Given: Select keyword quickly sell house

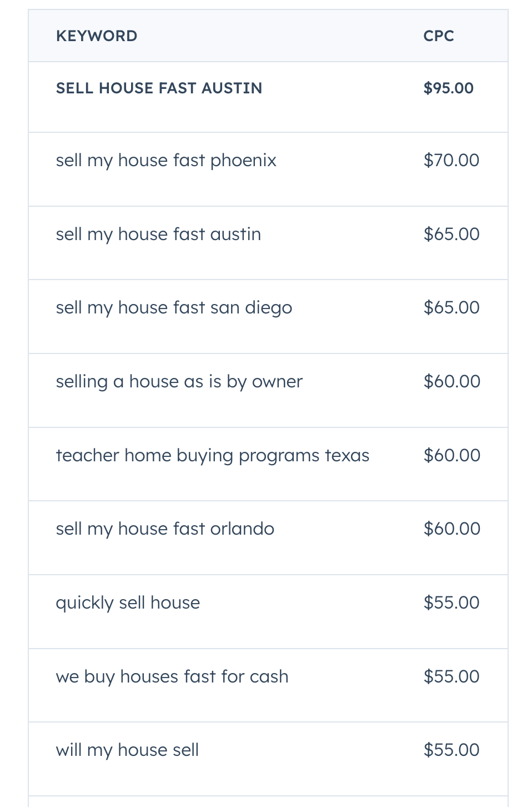Looking at the screenshot, I should [x=128, y=603].
